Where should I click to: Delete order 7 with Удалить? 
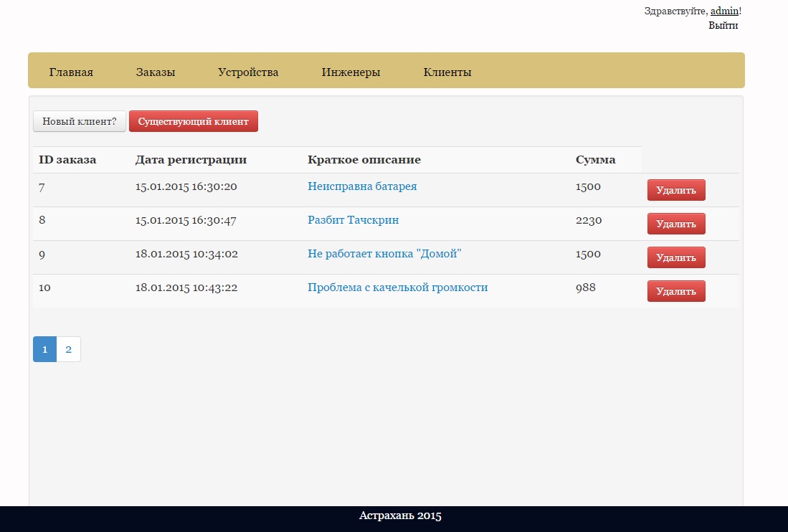676,190
